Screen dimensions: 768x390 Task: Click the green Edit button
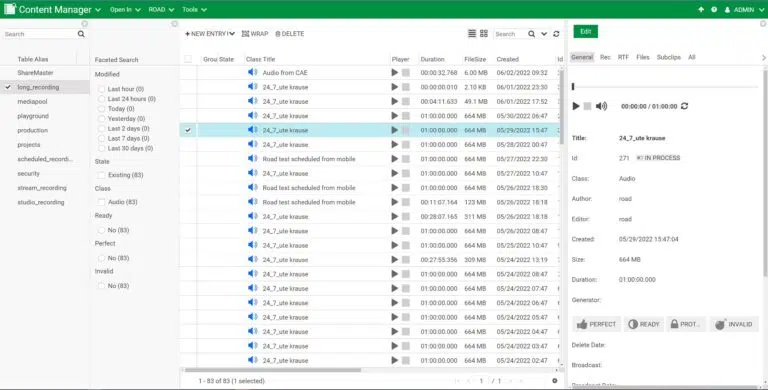point(585,31)
